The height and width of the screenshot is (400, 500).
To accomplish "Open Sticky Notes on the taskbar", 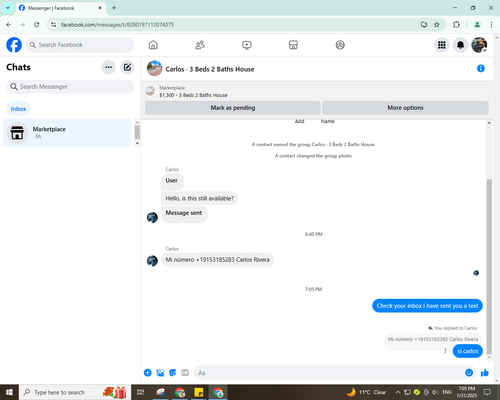I will point(199,392).
